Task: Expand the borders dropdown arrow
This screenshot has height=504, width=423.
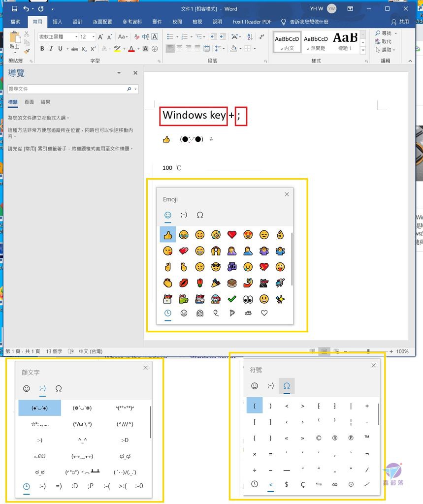Action: click(255, 49)
